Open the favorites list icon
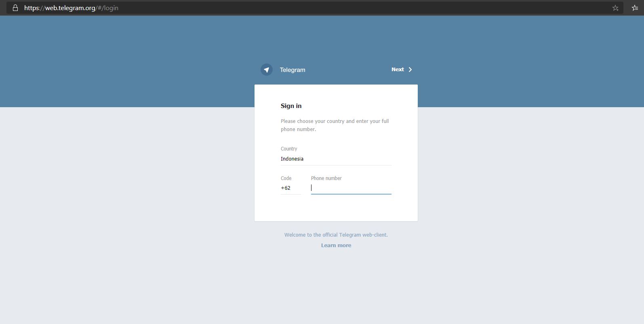Image resolution: width=644 pixels, height=324 pixels. (x=635, y=8)
